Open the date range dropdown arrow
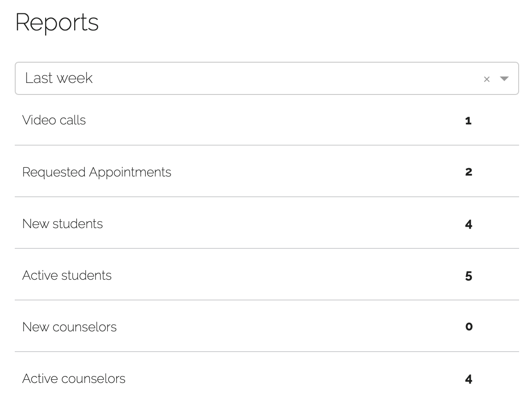This screenshot has height=400, width=532. (504, 79)
